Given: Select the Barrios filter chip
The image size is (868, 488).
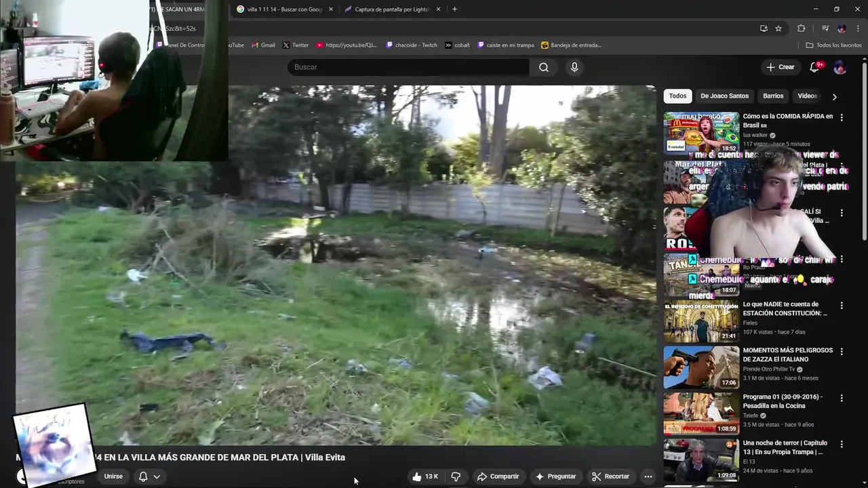Looking at the screenshot, I should tap(773, 96).
